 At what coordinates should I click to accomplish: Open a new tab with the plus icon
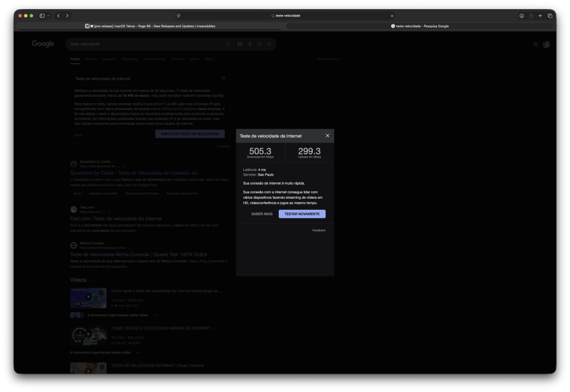[x=540, y=15]
